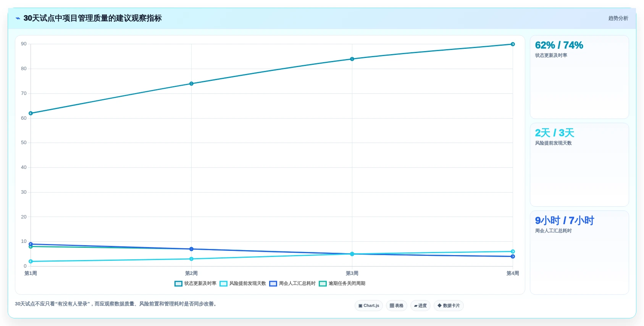
Task: Click the 状态更新及时率 label under 62% / 74%
Action: tap(551, 55)
